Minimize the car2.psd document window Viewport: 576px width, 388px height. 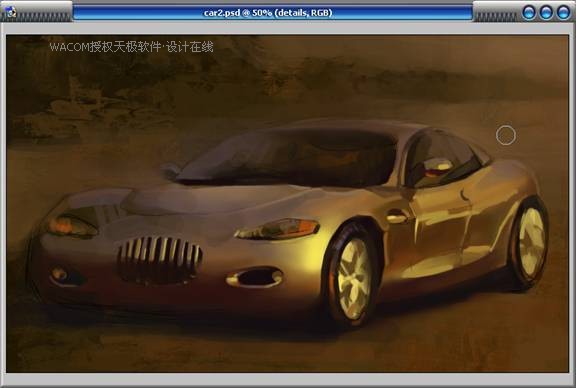click(x=529, y=12)
